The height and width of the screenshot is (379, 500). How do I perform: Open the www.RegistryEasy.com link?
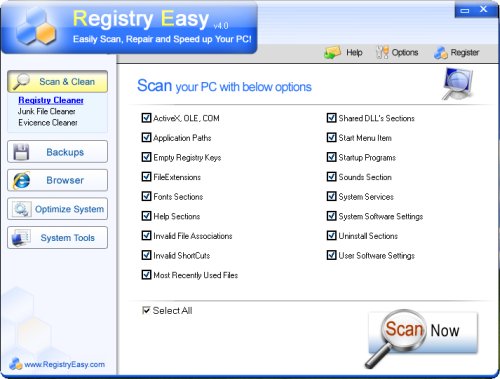(x=64, y=364)
